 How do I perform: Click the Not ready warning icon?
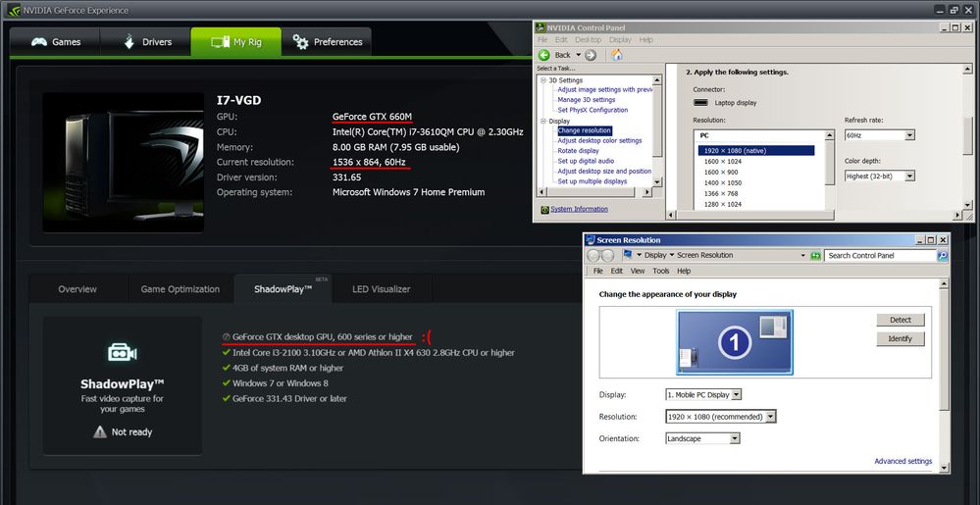point(100,431)
